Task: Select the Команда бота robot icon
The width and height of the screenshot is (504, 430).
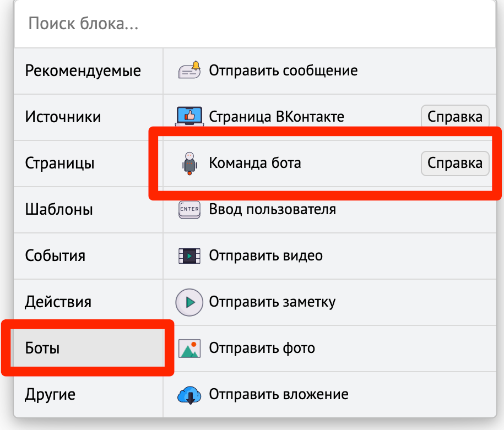Action: click(189, 164)
